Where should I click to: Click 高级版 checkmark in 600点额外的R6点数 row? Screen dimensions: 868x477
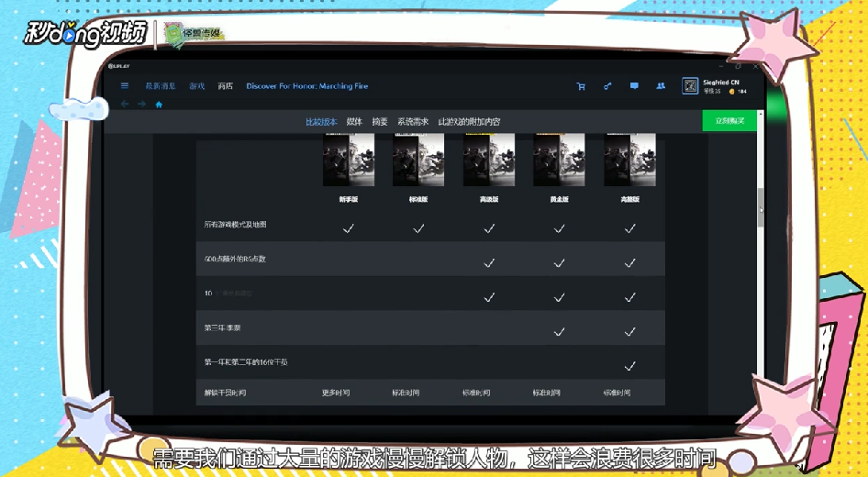489,263
